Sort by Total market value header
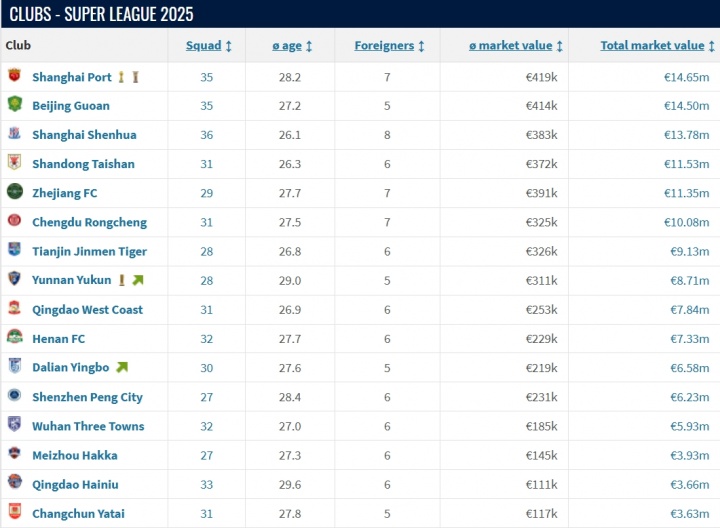The image size is (720, 528). [654, 46]
